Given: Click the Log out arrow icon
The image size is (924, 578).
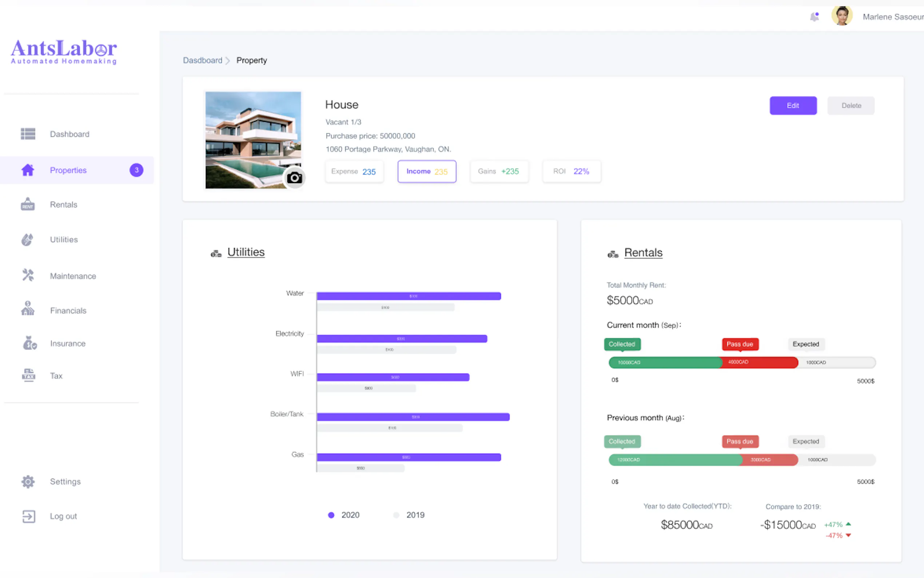Looking at the screenshot, I should click(29, 516).
